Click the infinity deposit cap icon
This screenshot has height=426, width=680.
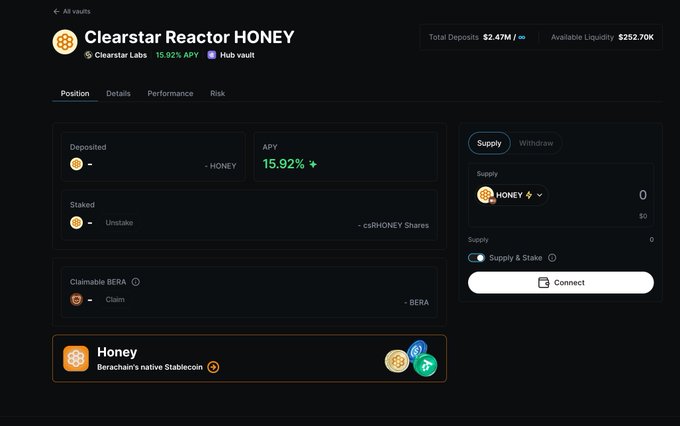[x=522, y=37]
